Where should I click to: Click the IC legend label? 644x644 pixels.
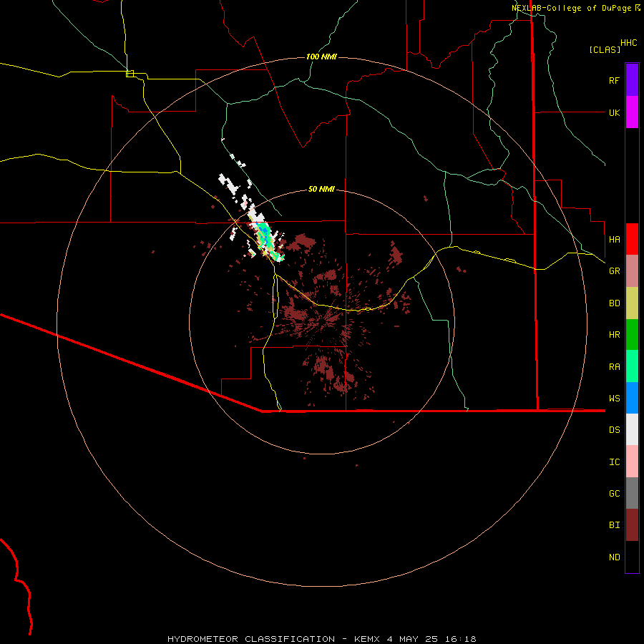pyautogui.click(x=615, y=462)
